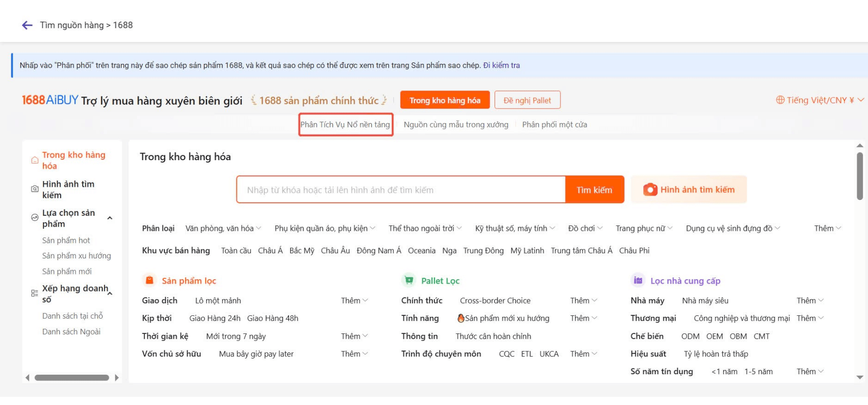Expand the Văn phòng, văn hóa category dropdown
The image size is (868, 405).
223,229
